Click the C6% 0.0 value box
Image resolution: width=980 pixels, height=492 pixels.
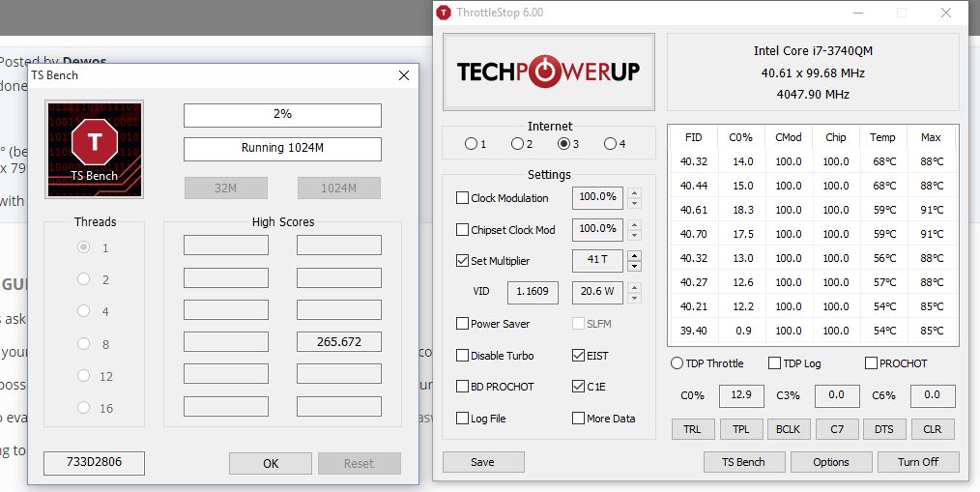[x=932, y=395]
